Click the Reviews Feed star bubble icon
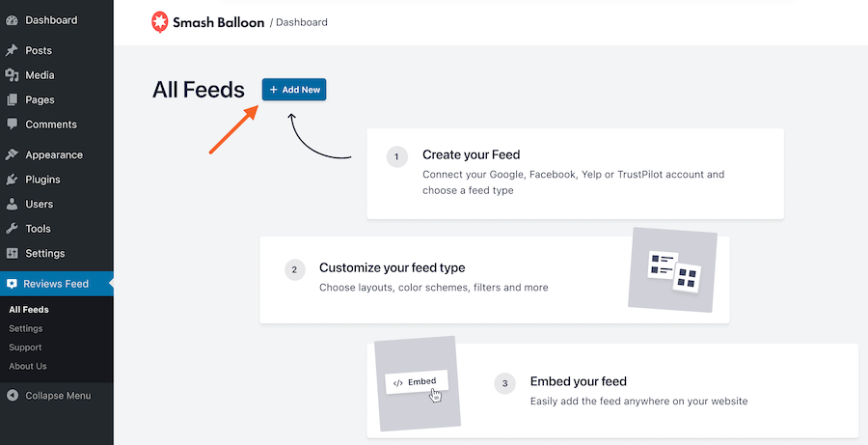Viewport: 868px width, 445px height. (x=12, y=284)
